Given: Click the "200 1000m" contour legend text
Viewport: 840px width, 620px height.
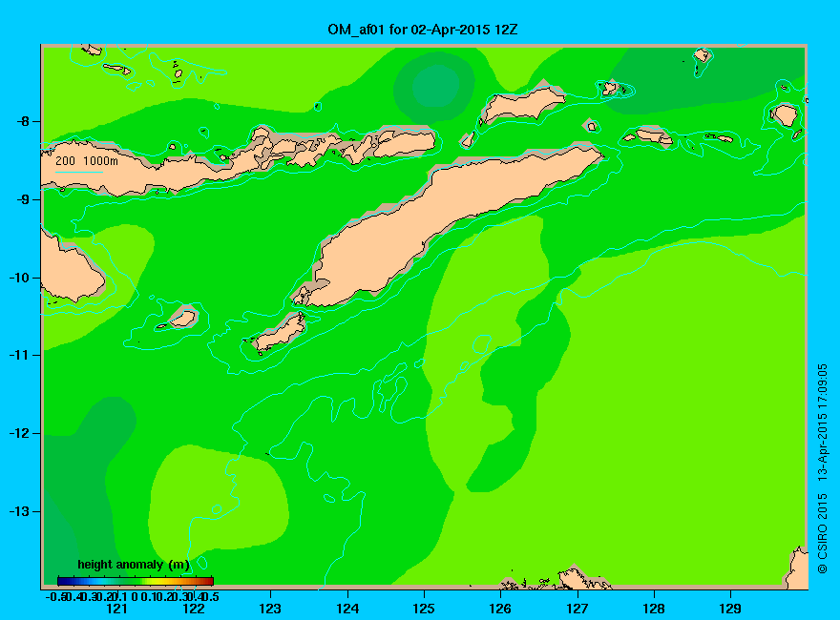Looking at the screenshot, I should tap(87, 160).
